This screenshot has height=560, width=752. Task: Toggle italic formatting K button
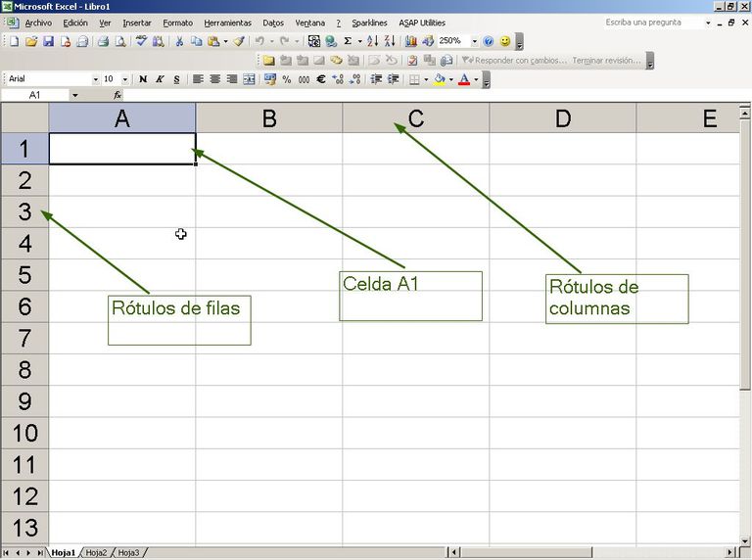(160, 79)
